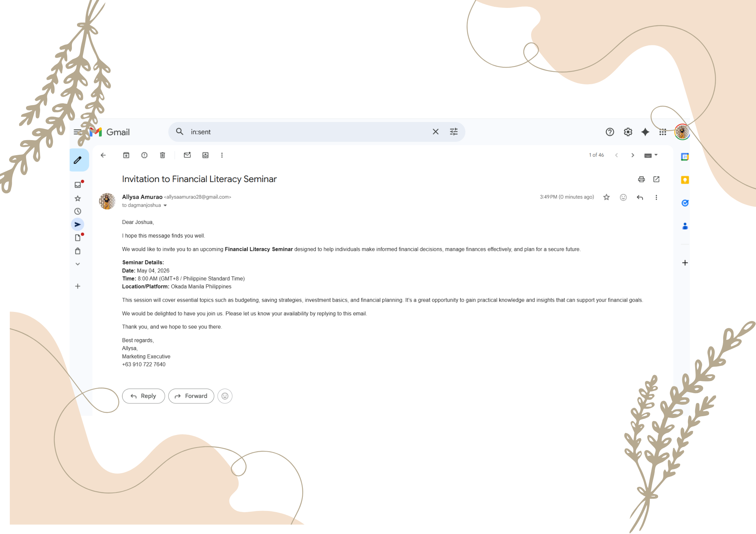Click the in:sent search field
This screenshot has height=534, width=756.
click(x=308, y=132)
